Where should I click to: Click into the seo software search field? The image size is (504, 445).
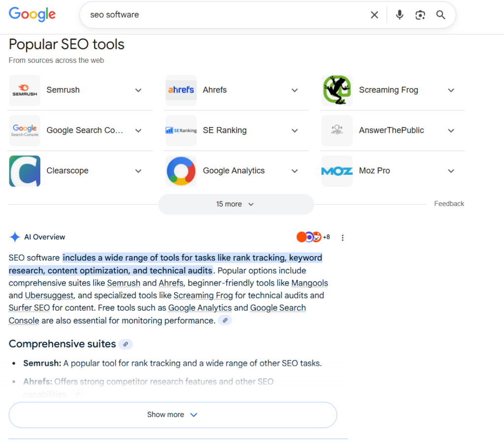[221, 15]
